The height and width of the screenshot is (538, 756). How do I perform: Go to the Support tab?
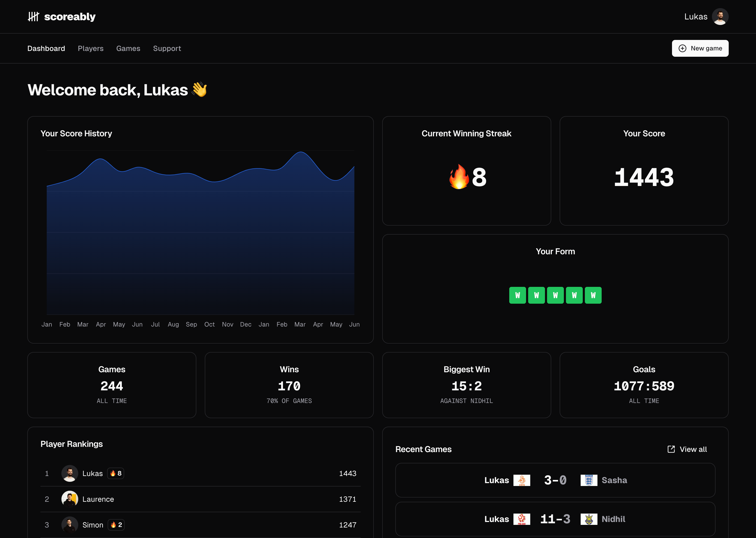167,48
